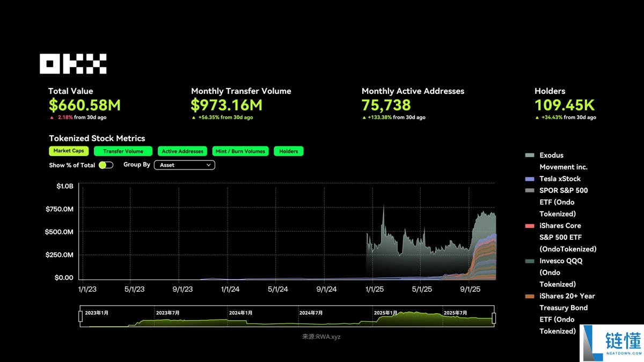The width and height of the screenshot is (644, 362).
Task: Open the Group By Asset dropdown
Action: 184,165
